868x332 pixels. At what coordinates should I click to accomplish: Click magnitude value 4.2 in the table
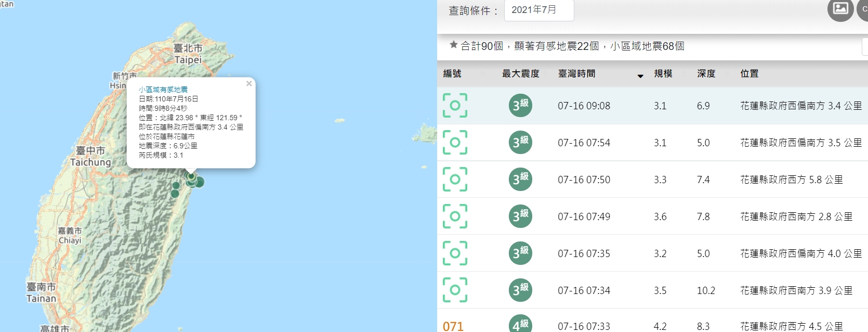tap(660, 326)
